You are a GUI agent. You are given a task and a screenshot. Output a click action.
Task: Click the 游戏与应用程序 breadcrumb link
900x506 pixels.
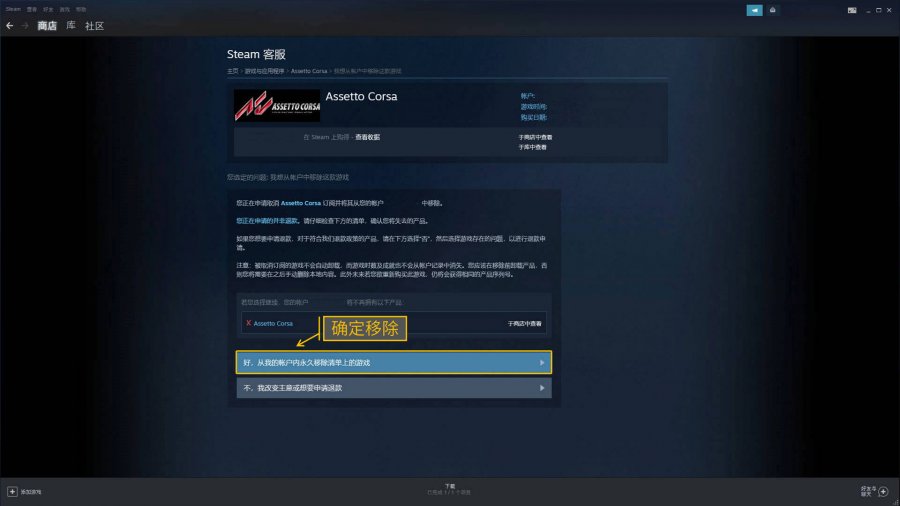tap(265, 71)
